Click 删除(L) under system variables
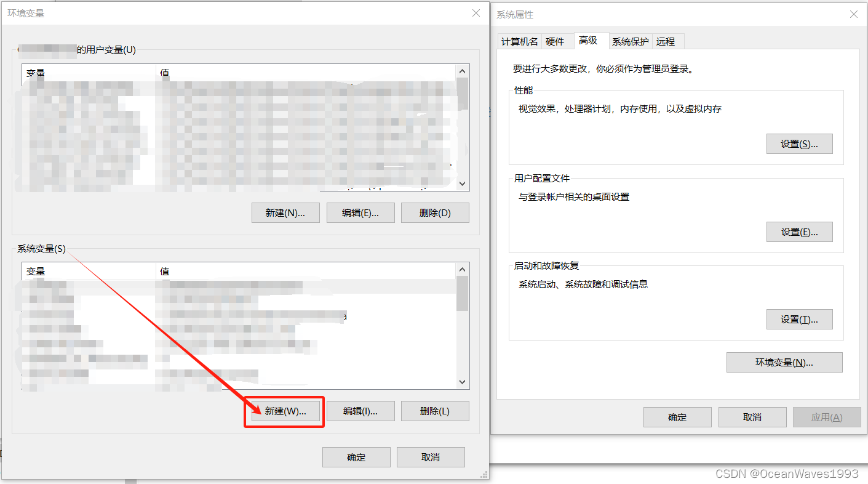Image resolution: width=868 pixels, height=484 pixels. 435,411
